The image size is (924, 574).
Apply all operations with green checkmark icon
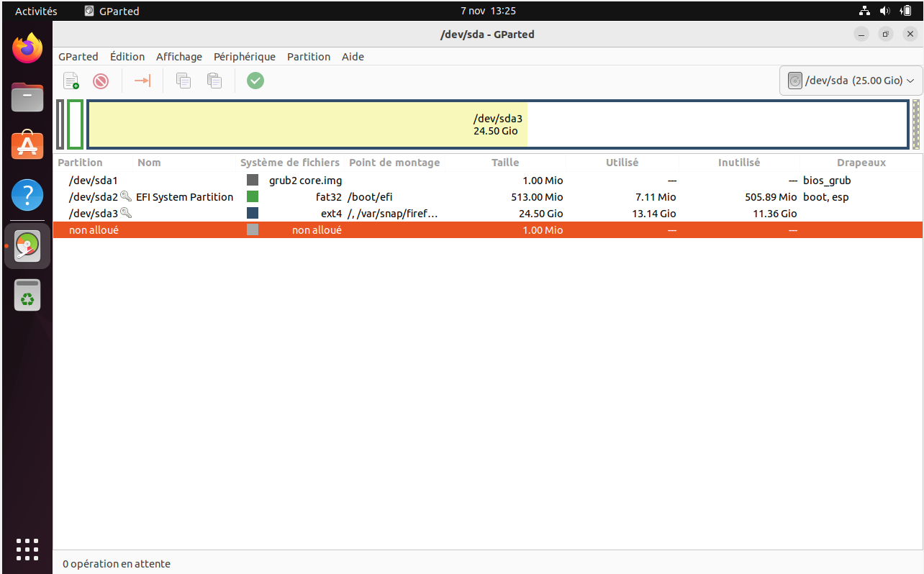(255, 81)
